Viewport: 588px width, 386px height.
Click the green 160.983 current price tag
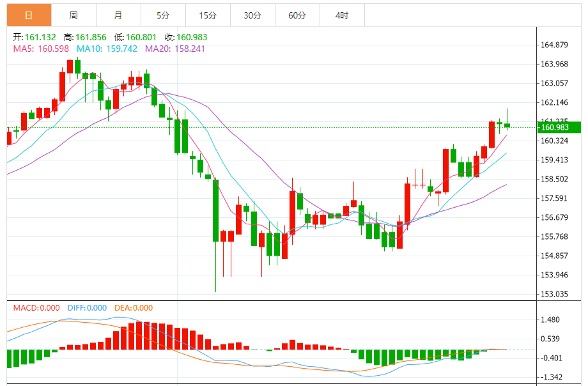coord(559,127)
